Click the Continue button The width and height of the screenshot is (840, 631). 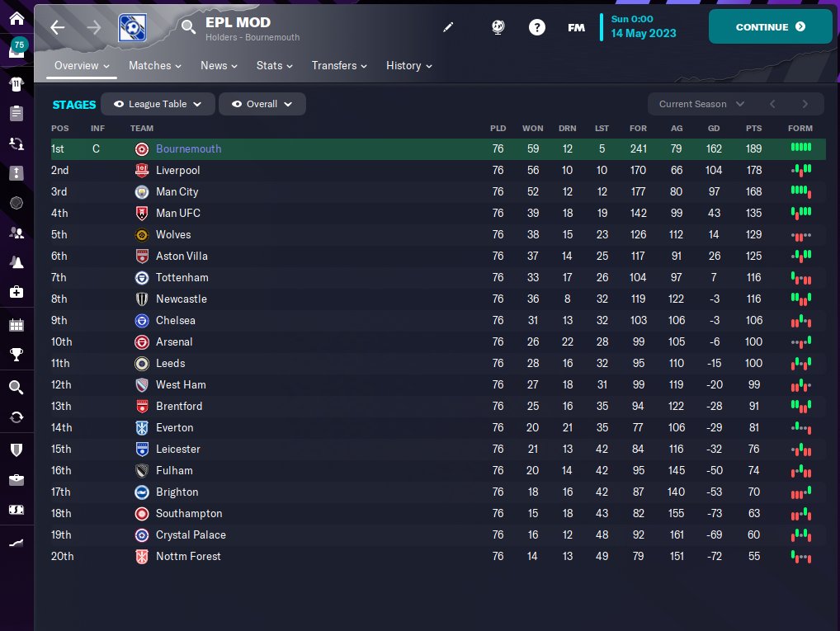(771, 26)
